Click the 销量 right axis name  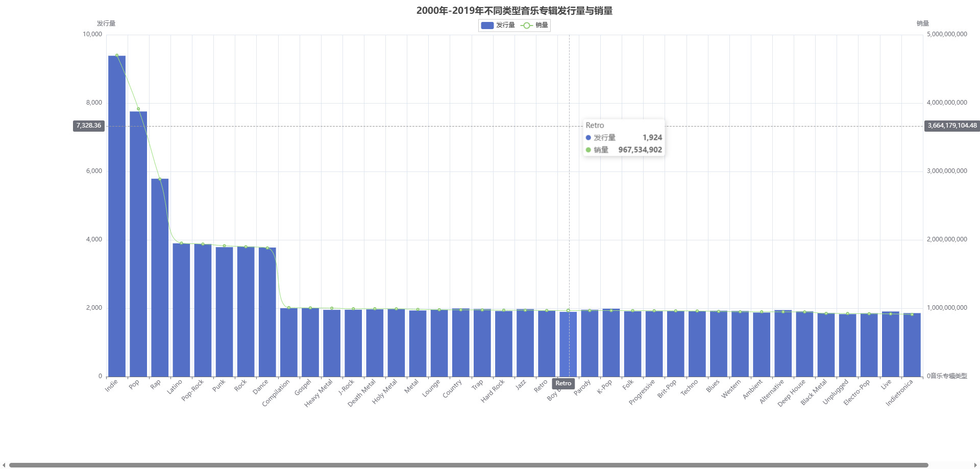click(923, 23)
